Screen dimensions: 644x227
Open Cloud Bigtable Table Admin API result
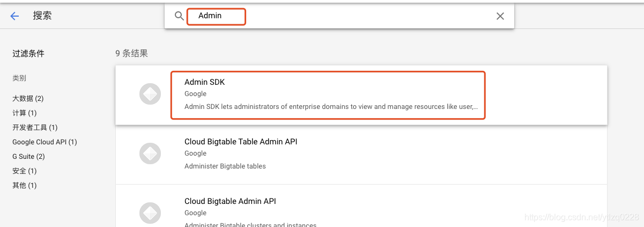241,142
